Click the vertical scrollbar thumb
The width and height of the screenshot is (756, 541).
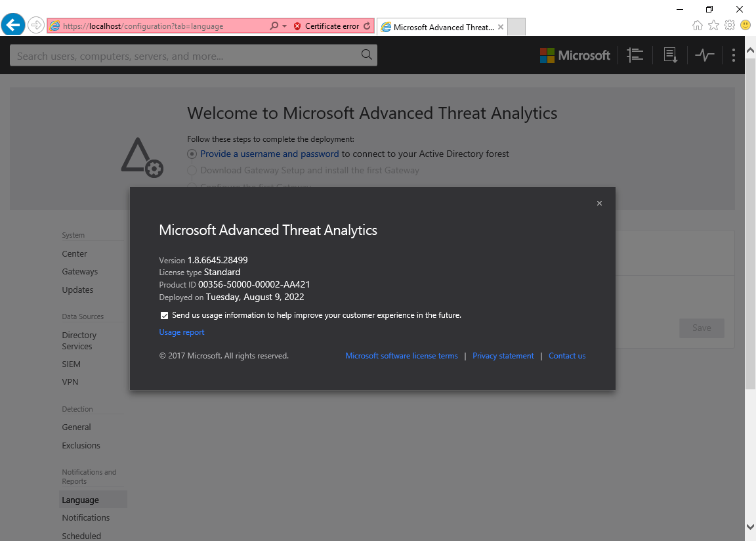750,223
